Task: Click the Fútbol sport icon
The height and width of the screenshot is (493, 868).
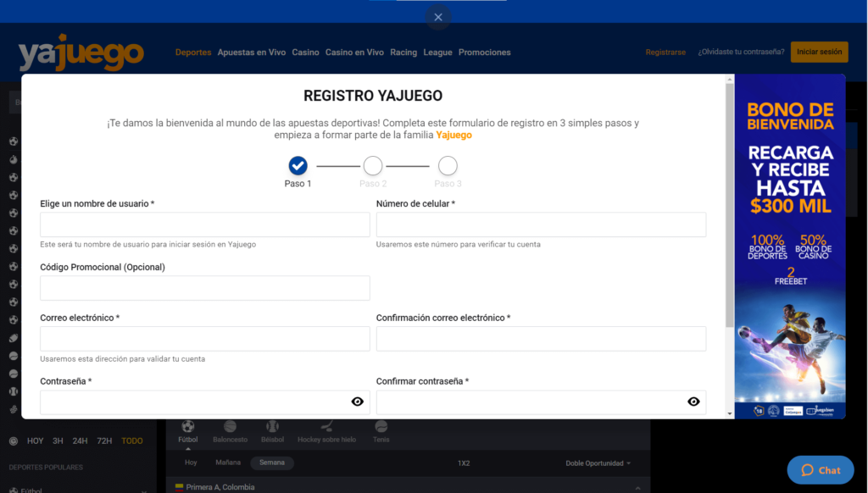Action: click(x=187, y=427)
